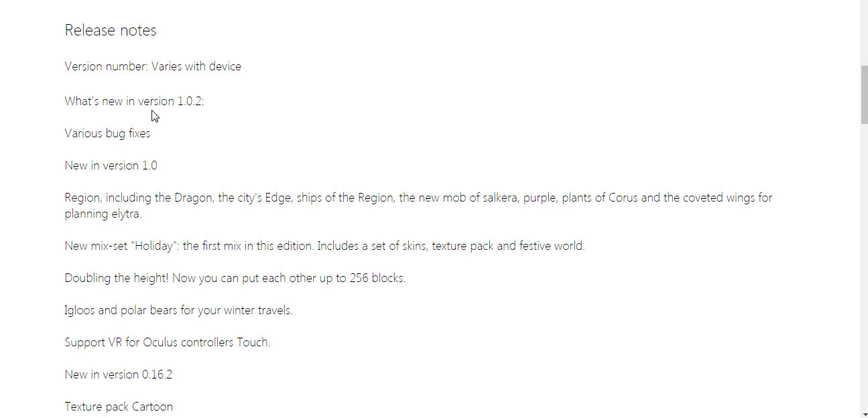The height and width of the screenshot is (418, 868).
Task: Click the "Igloos and polar bears" line
Action: coord(178,310)
